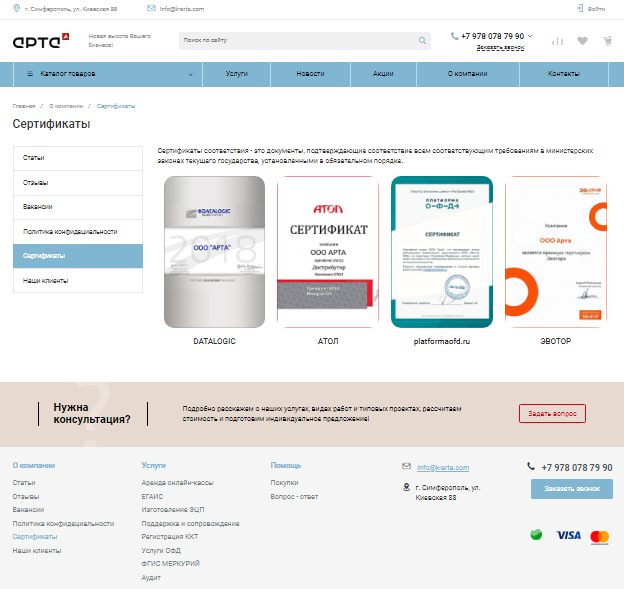Click the Mastercard payment logo
This screenshot has width=624, height=589.
click(600, 537)
